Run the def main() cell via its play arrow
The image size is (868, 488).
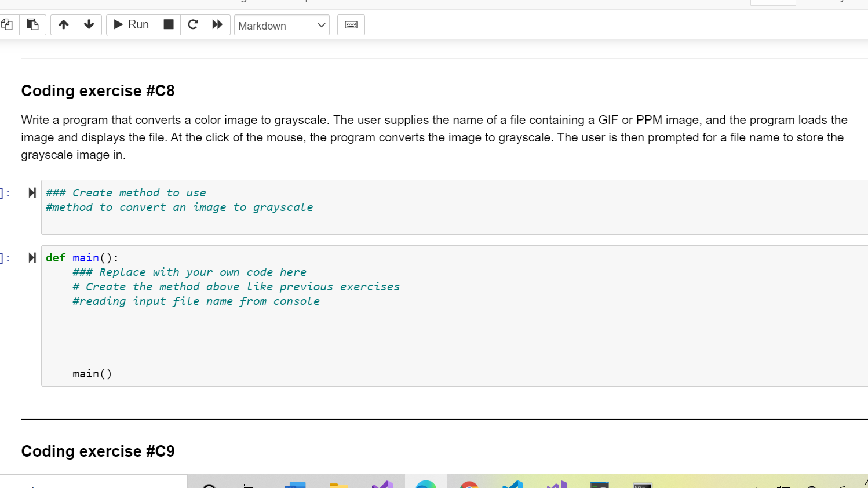click(x=32, y=257)
